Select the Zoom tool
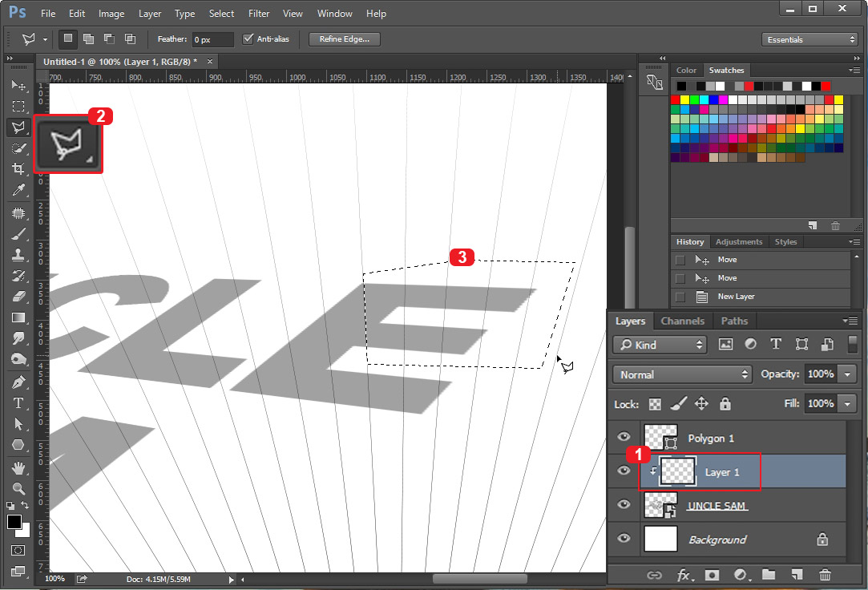Viewport: 868px width, 590px height. point(18,487)
